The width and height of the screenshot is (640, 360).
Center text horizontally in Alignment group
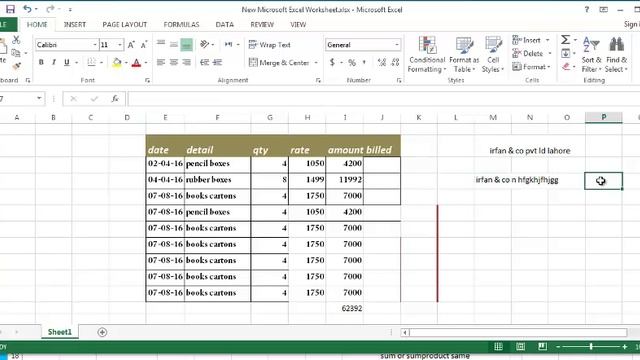click(x=174, y=62)
